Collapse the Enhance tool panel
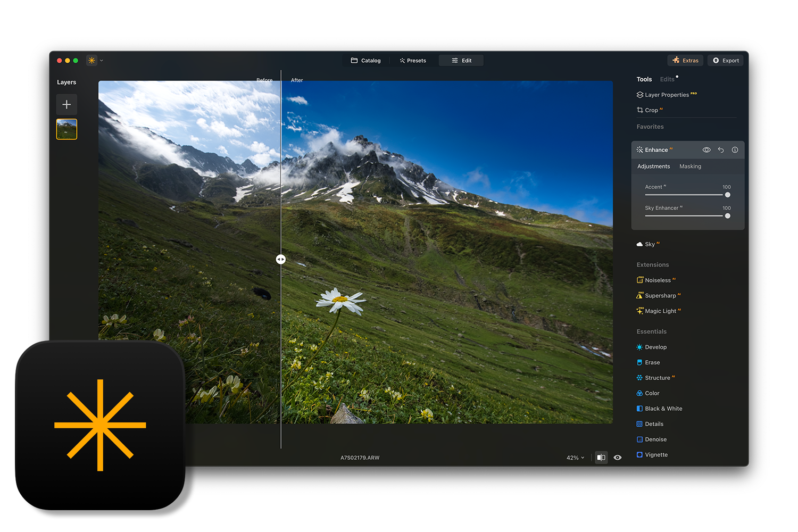 pyautogui.click(x=656, y=150)
